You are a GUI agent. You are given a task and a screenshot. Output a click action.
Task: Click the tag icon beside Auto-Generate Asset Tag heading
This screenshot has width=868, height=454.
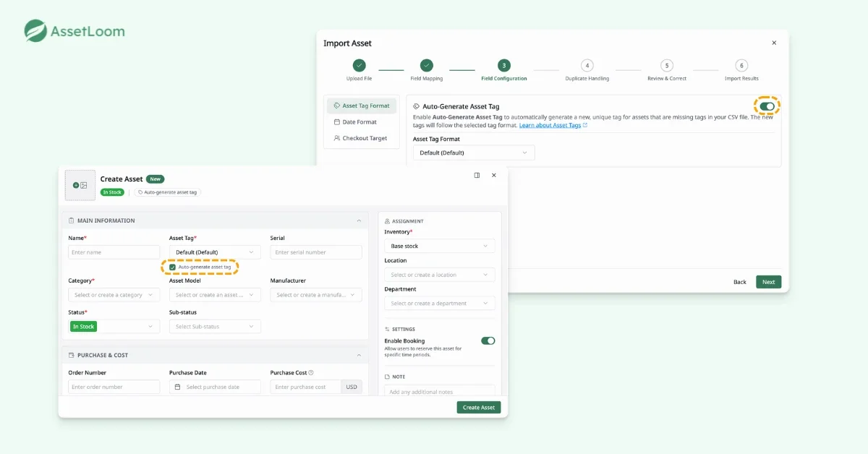417,106
